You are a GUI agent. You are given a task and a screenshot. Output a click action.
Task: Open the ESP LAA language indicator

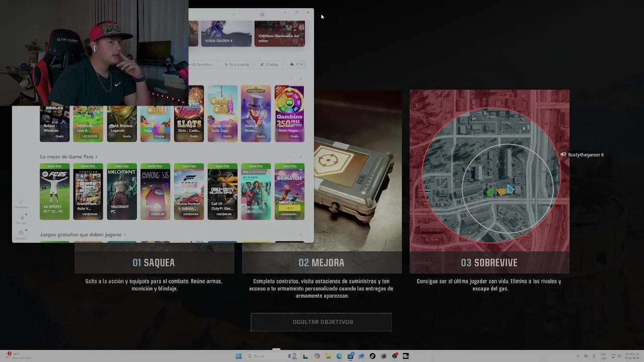click(603, 356)
